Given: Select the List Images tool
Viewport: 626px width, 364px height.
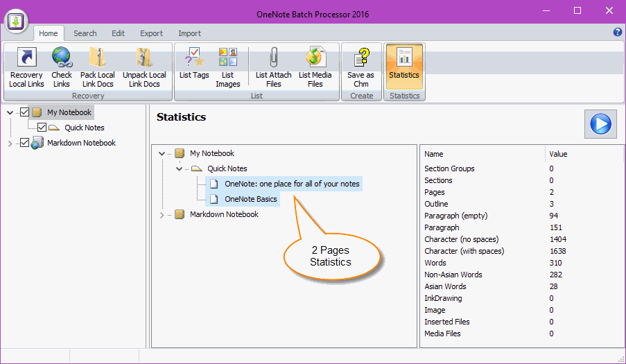Looking at the screenshot, I should (227, 67).
